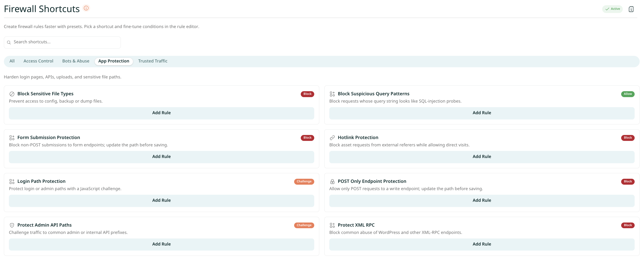Select the App Protection tab
The height and width of the screenshot is (264, 644).
(x=114, y=61)
